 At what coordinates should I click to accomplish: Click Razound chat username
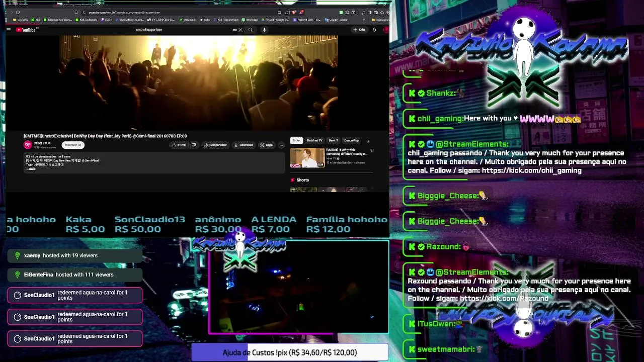tap(443, 246)
